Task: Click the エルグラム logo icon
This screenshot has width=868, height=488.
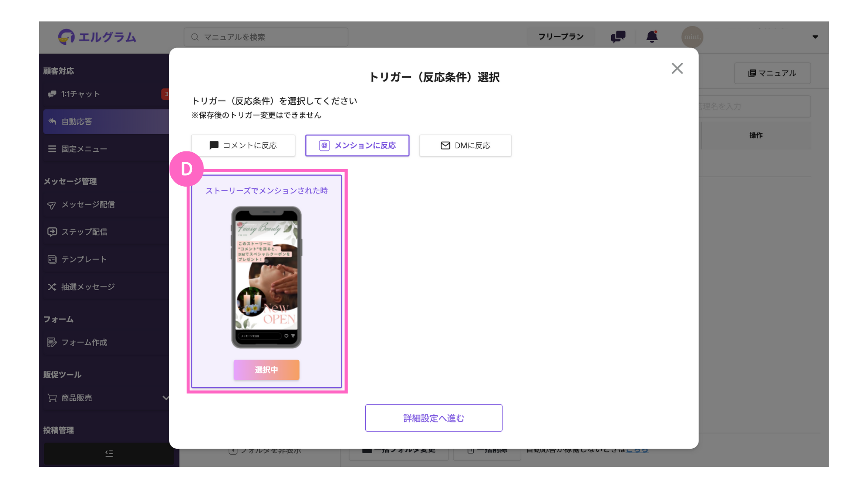Action: click(66, 37)
